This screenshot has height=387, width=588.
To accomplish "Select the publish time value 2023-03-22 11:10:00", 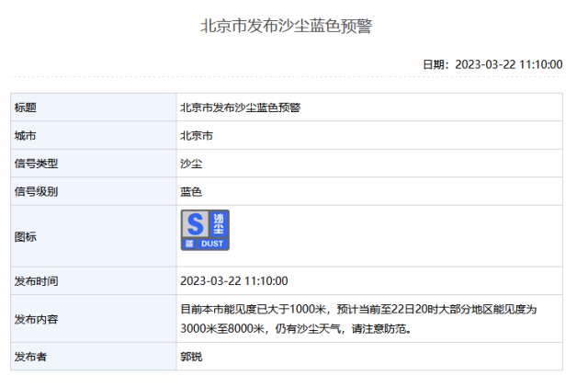I will pos(235,280).
